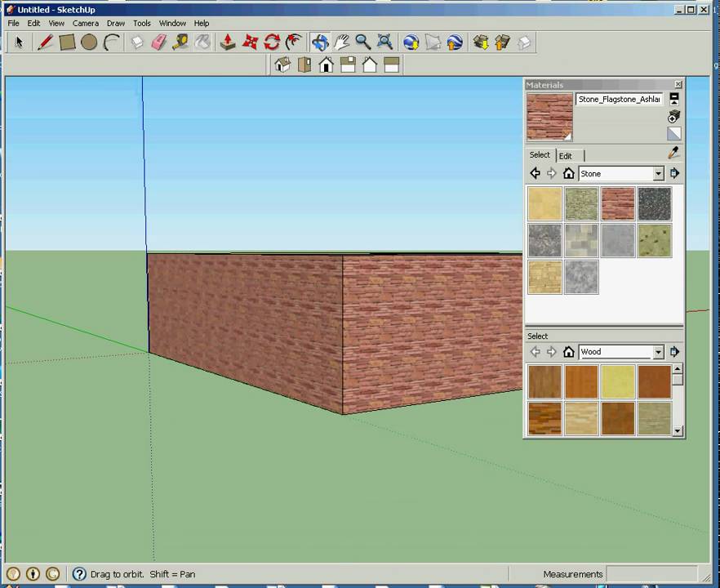Activate the Push/Pull tool

(x=228, y=42)
